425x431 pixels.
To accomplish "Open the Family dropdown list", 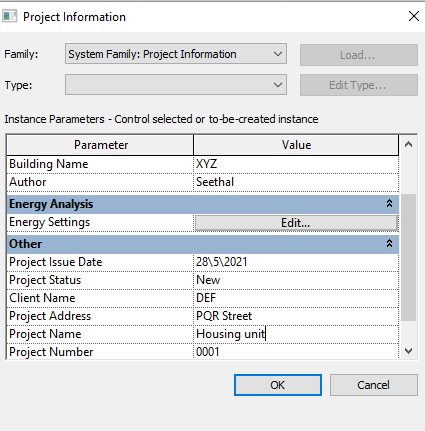I will (x=176, y=54).
